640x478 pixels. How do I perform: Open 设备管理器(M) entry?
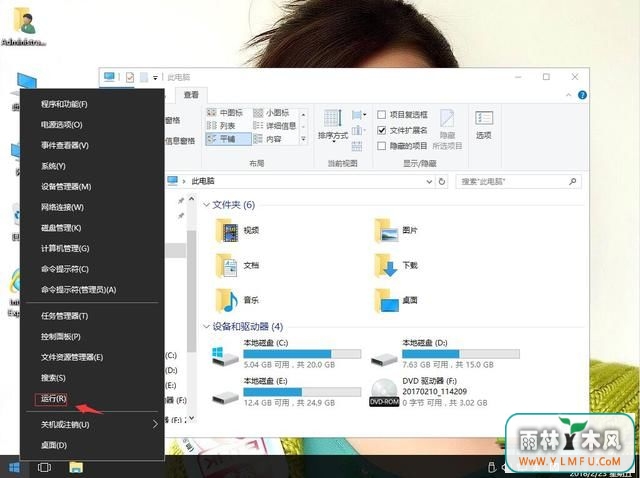point(66,187)
